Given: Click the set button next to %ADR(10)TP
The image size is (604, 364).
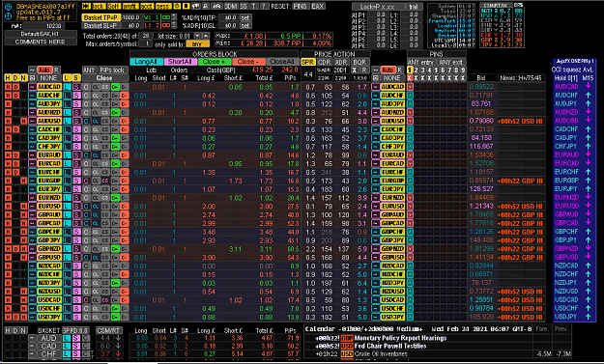Looking at the screenshot, I should (245, 17).
